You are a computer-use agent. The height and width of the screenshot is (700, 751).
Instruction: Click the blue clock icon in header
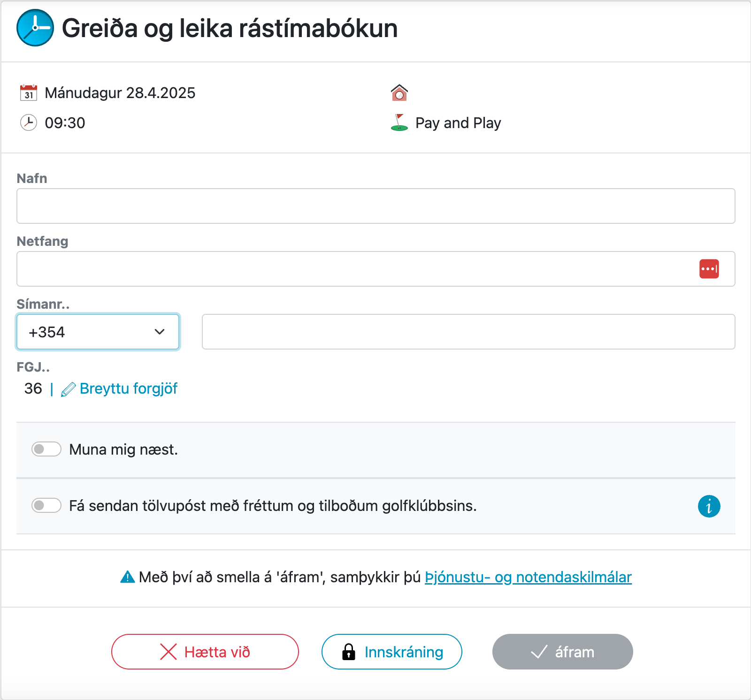35,28
